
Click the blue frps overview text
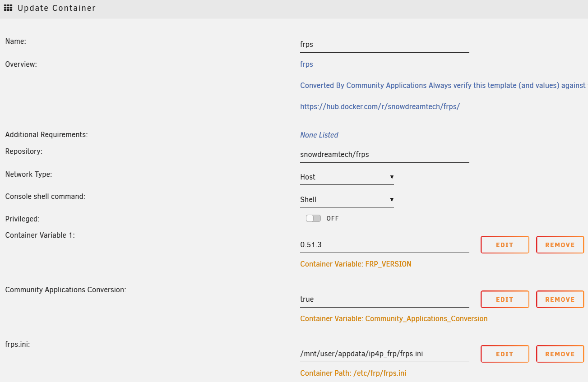[x=306, y=64]
